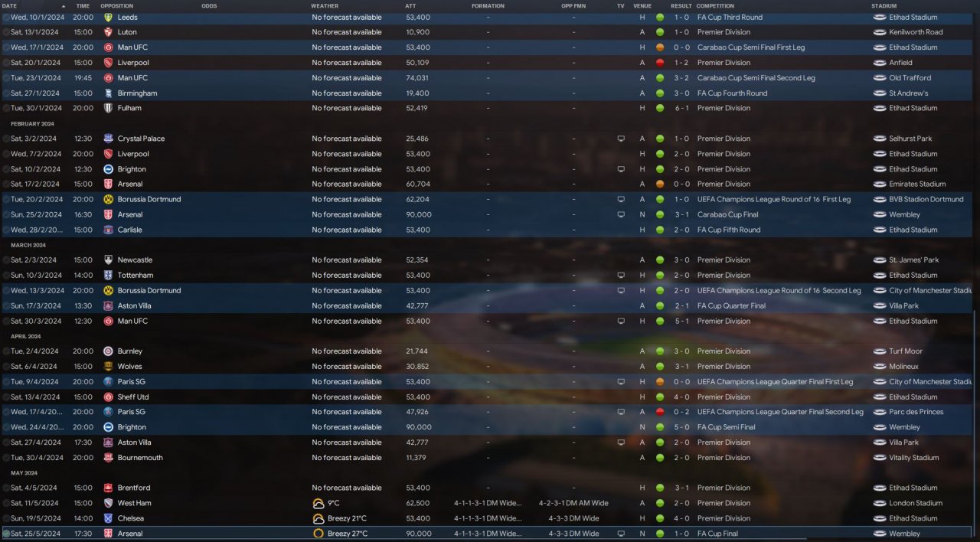Sort by the OPPOSITION column header

117,6
